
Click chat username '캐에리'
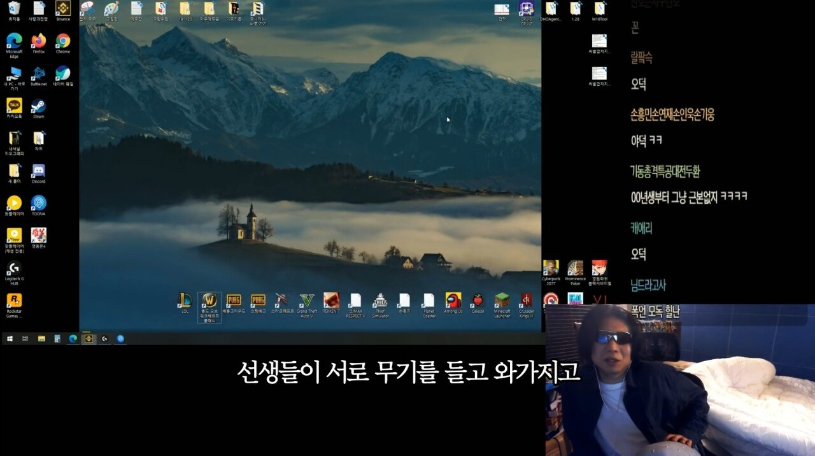(x=641, y=228)
